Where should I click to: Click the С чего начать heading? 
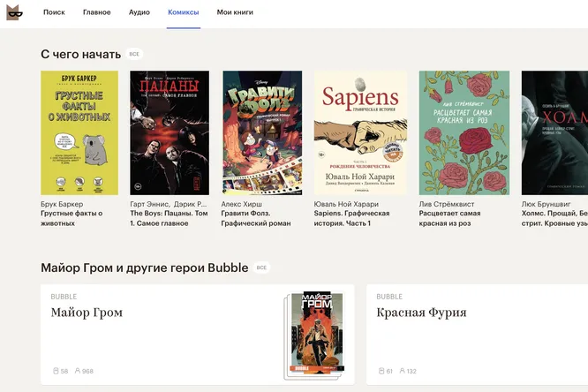pyautogui.click(x=80, y=54)
